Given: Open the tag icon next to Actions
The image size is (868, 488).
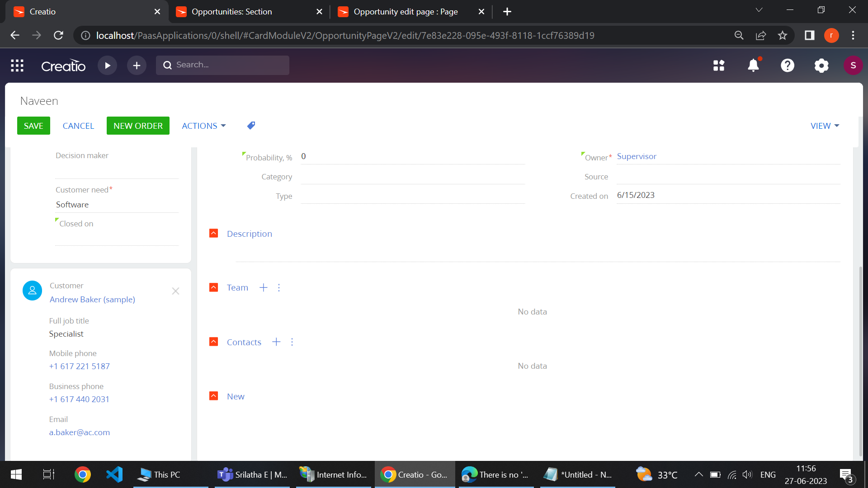Looking at the screenshot, I should click(250, 125).
